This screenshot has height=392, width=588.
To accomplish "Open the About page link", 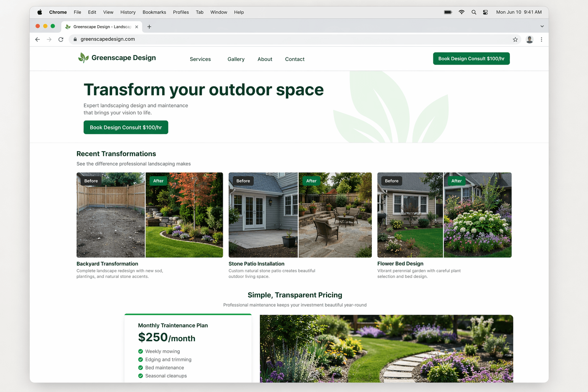I will 265,59.
